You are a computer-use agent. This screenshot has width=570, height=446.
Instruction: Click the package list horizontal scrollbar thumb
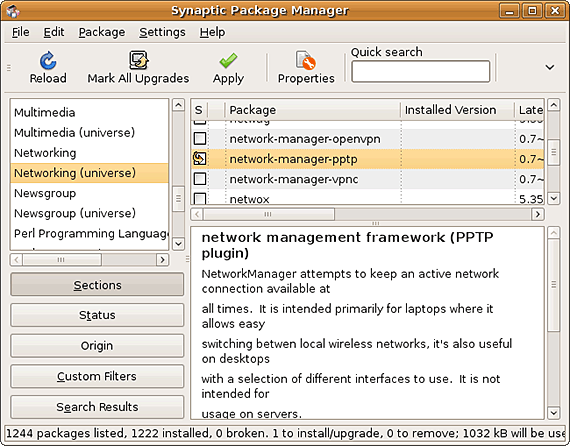(x=268, y=214)
